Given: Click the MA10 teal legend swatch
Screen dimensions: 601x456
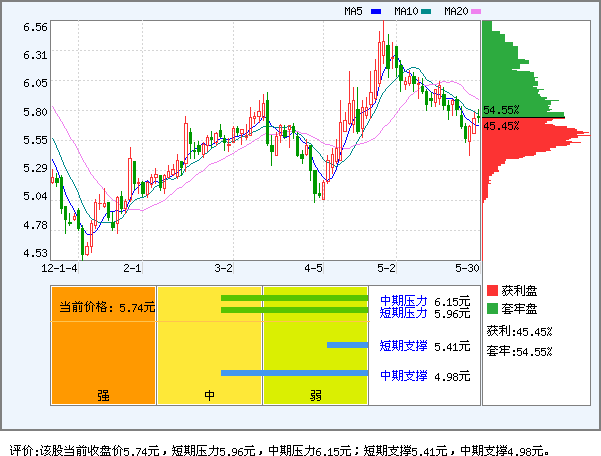Looking at the screenshot, I should pos(427,12).
